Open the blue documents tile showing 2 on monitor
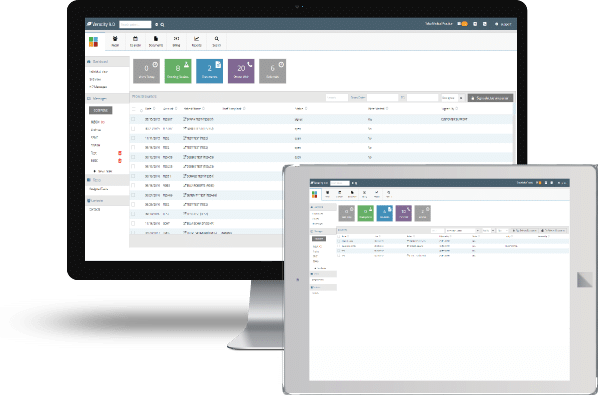600x397 pixels. click(x=210, y=71)
